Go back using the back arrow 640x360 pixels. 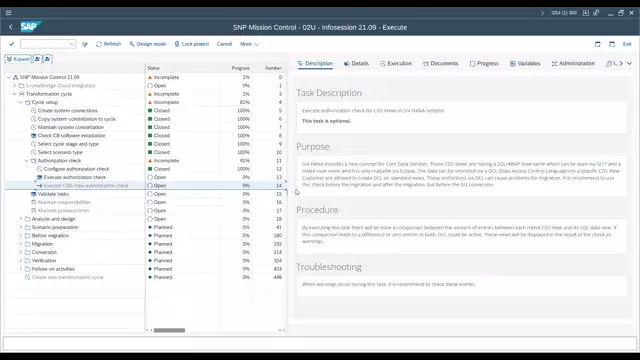coord(11,27)
